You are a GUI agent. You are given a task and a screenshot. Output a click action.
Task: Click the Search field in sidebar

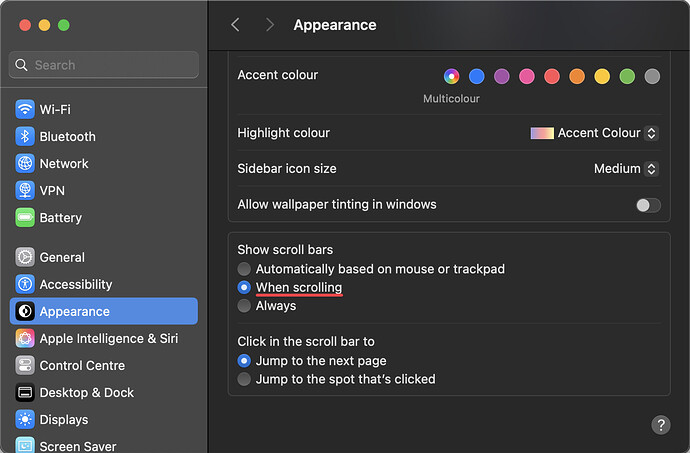[x=104, y=65]
